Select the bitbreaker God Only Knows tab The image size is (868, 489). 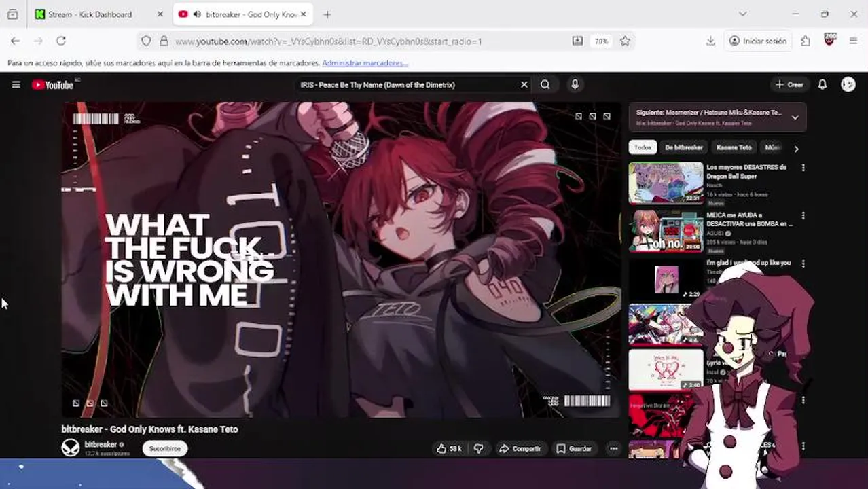tap(242, 14)
